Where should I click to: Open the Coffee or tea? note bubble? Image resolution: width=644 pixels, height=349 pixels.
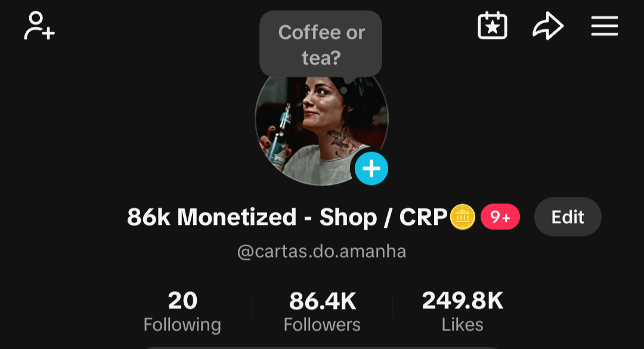(321, 44)
